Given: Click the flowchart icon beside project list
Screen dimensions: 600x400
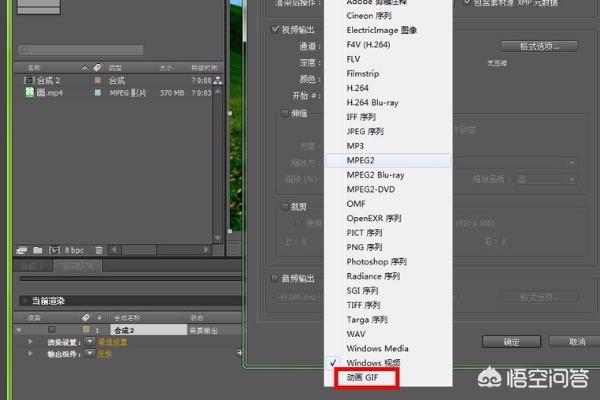Looking at the screenshot, I should [x=217, y=80].
